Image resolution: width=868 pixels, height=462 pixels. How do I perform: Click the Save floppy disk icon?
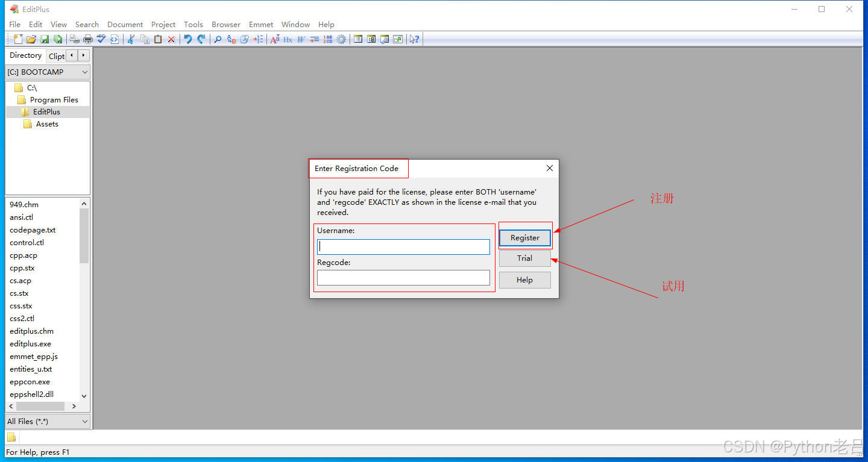[x=45, y=39]
